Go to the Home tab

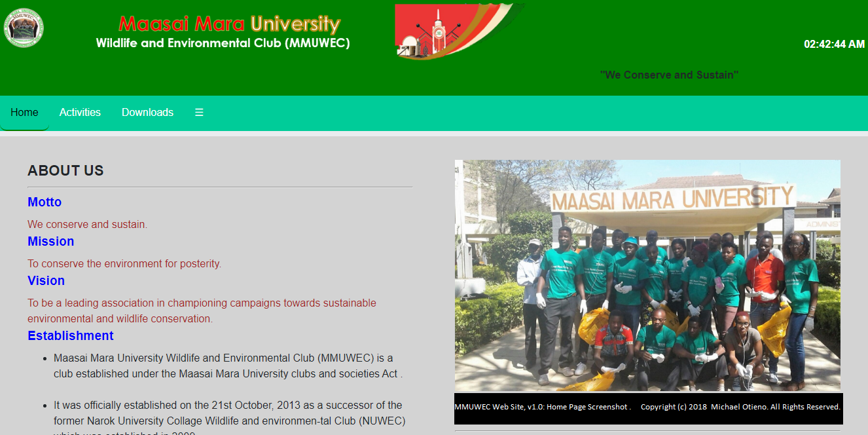[x=24, y=113]
